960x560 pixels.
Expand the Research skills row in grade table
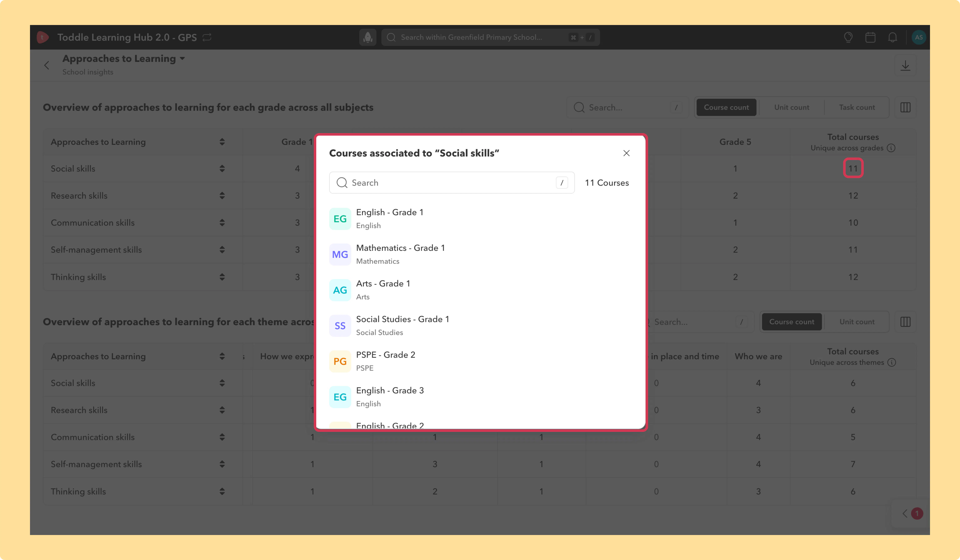(222, 196)
